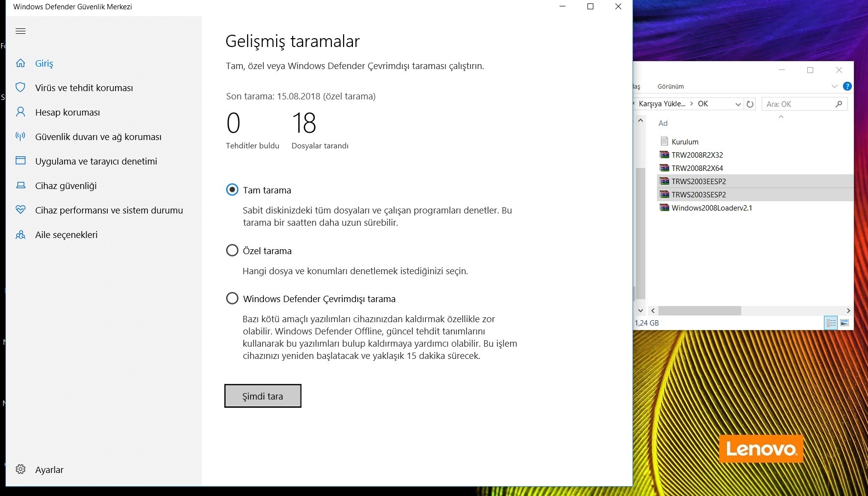Click Explorer horizontal scrollbar right arrow
The height and width of the screenshot is (496, 868).
coord(848,310)
